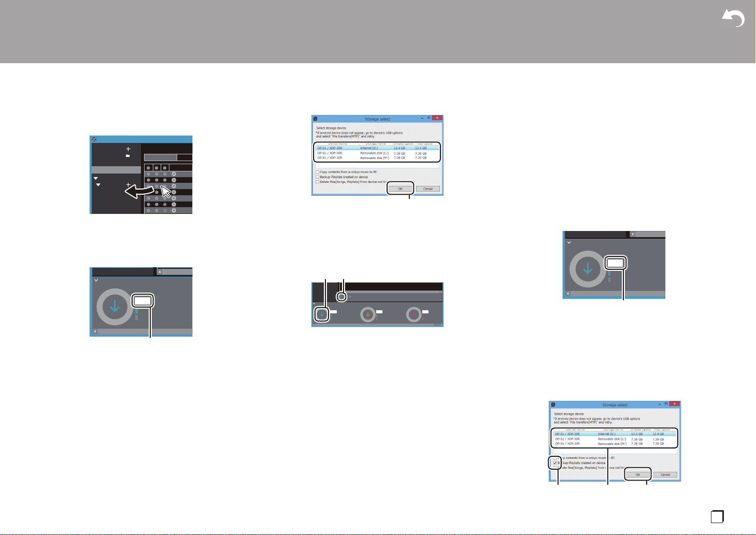The width and height of the screenshot is (756, 535).
Task: Untick checked Backup Playlists box in lower dialog
Action: (555, 462)
